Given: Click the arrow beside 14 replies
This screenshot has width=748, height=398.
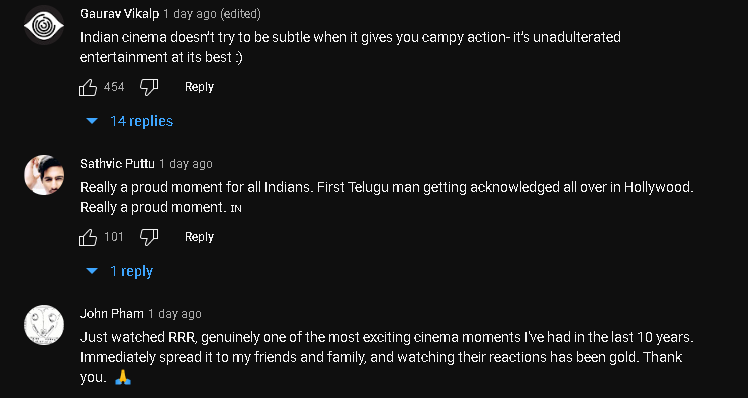Looking at the screenshot, I should pos(92,121).
